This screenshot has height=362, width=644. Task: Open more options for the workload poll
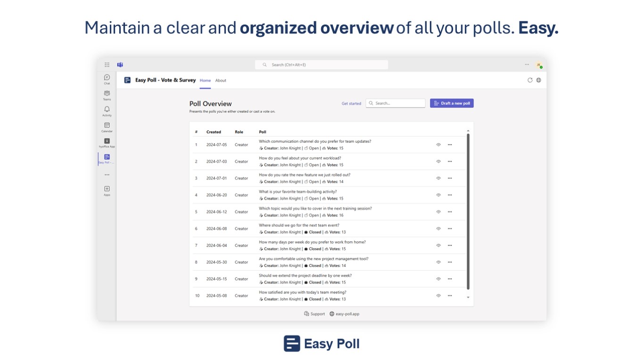[x=450, y=162]
